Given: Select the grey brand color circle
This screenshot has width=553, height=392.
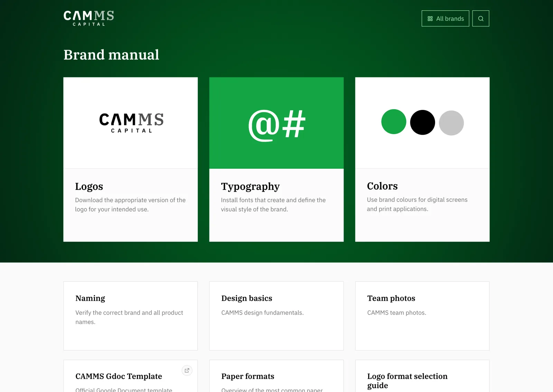Looking at the screenshot, I should 451,123.
